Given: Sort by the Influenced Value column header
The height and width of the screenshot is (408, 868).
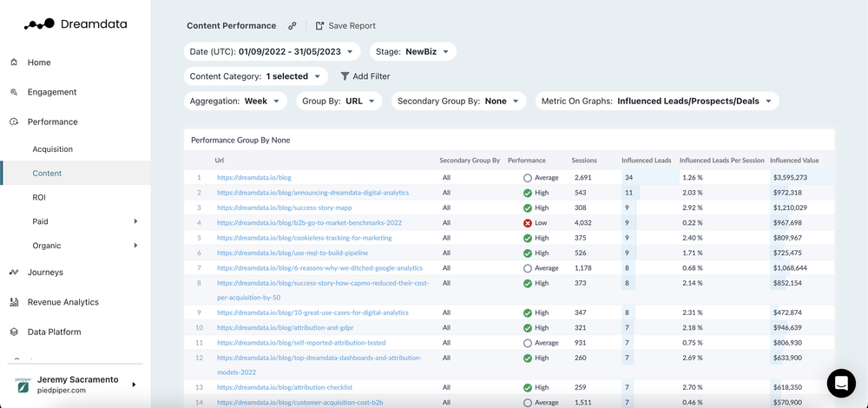Looking at the screenshot, I should pos(794,161).
